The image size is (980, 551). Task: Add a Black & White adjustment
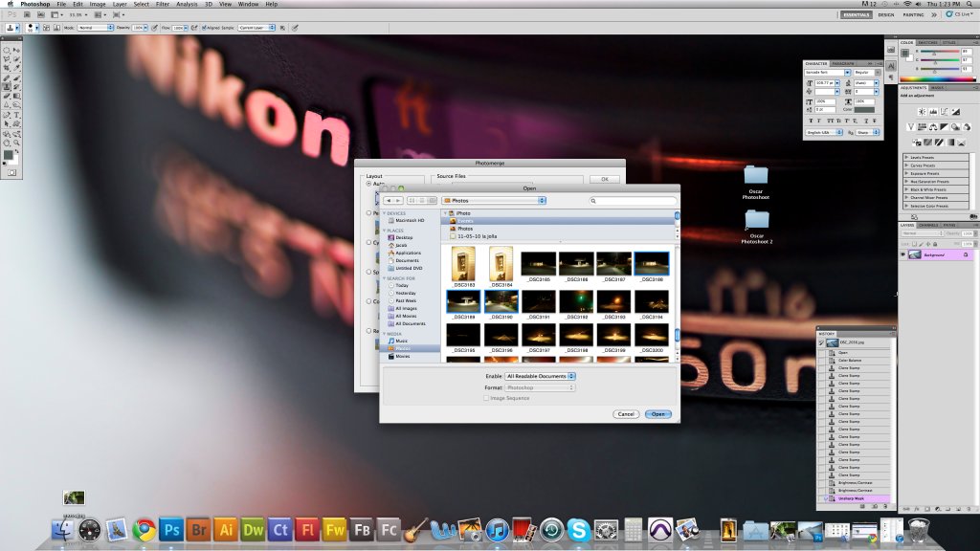pos(945,127)
